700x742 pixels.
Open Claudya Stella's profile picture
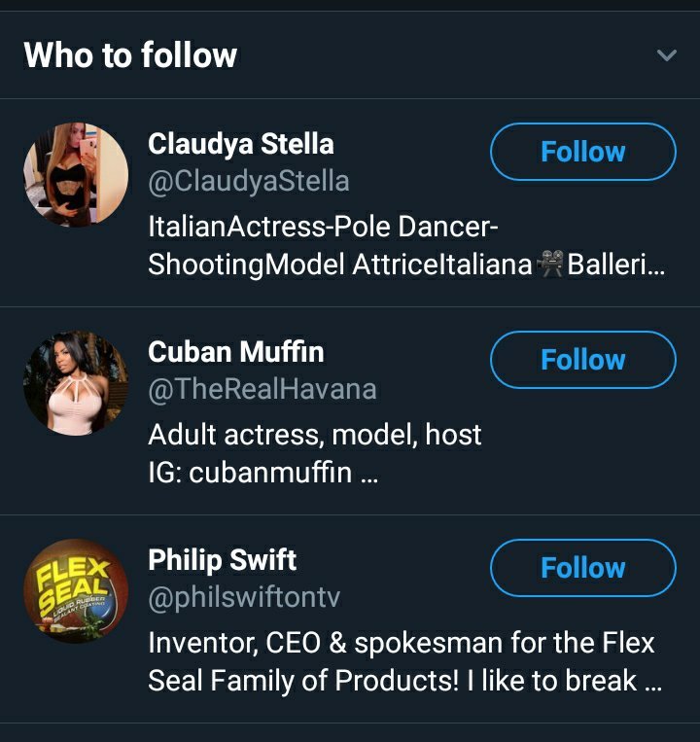[76, 175]
